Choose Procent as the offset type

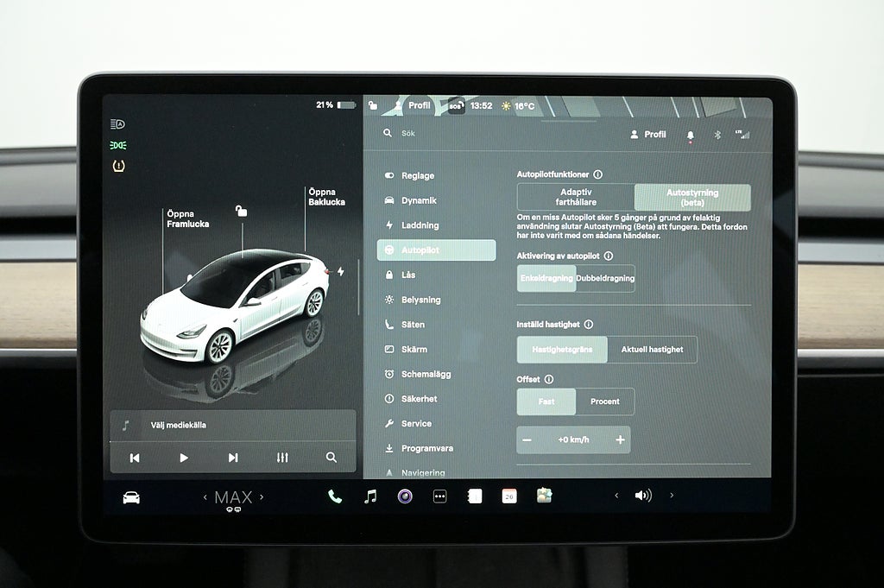tap(604, 401)
